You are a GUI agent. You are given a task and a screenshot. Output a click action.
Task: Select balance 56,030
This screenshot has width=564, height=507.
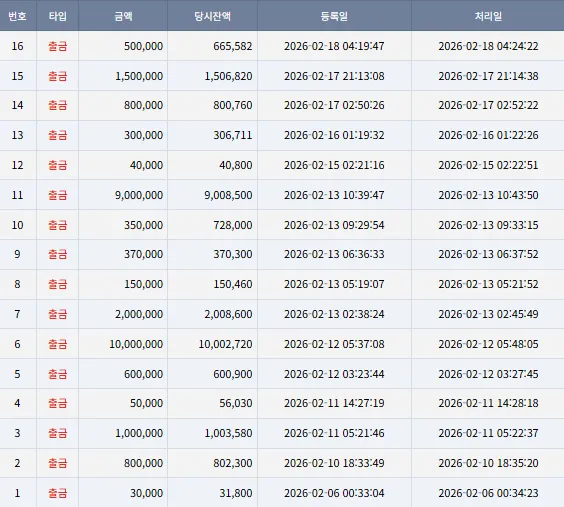(x=236, y=403)
